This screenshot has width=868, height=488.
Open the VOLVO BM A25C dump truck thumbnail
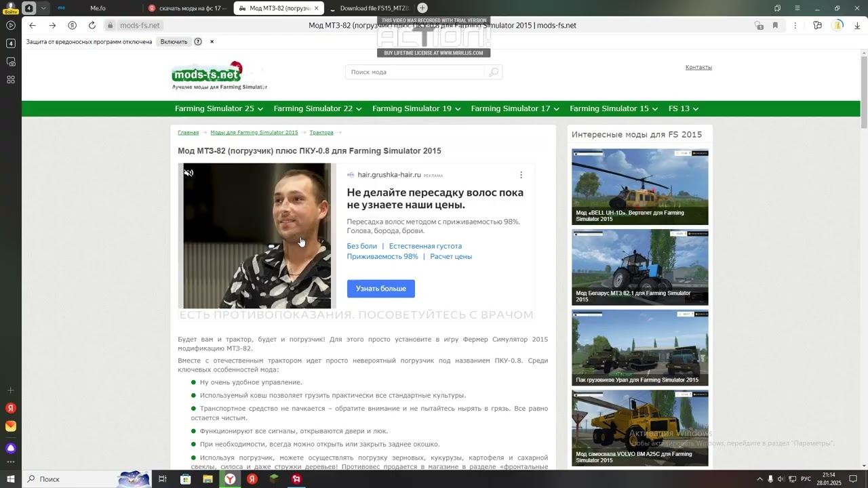point(640,428)
